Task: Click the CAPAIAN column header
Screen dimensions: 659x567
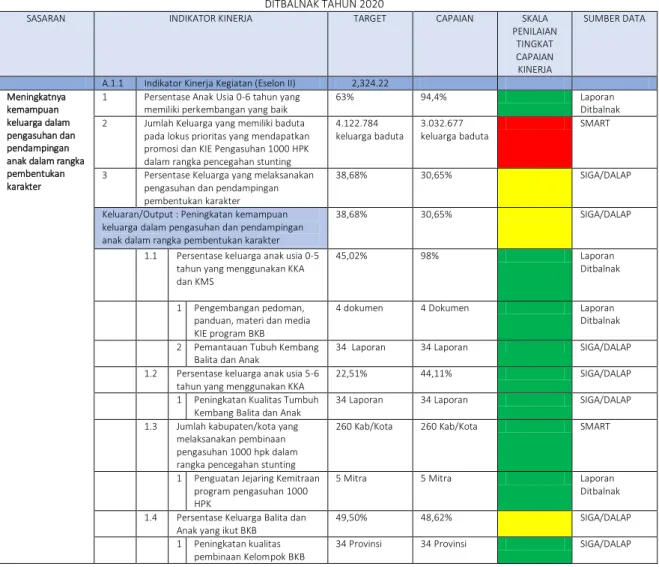Action: [x=455, y=44]
